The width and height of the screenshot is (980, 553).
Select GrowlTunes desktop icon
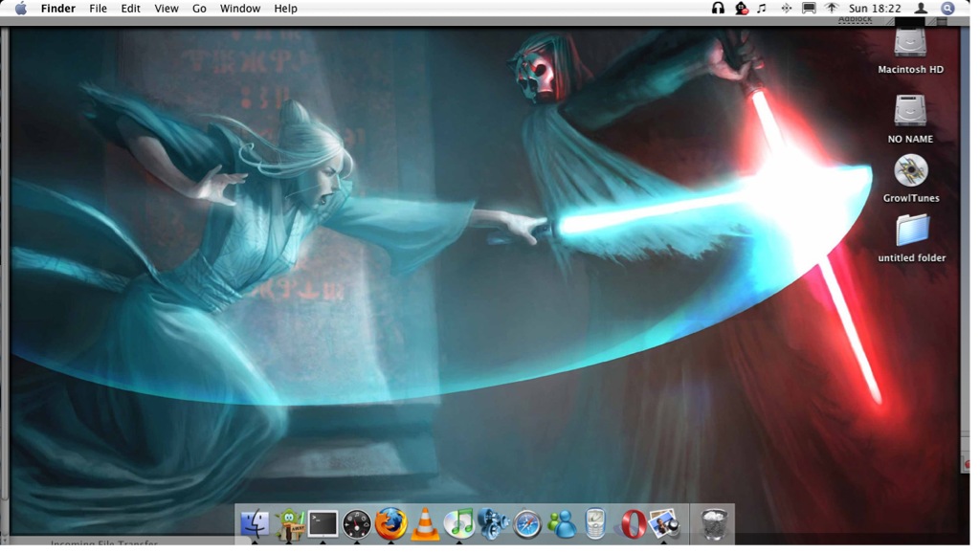click(911, 170)
